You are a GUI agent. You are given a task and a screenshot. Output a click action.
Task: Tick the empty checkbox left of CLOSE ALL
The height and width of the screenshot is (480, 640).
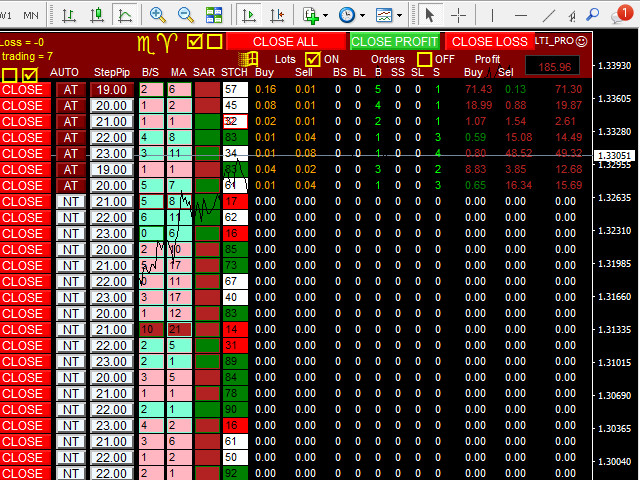coord(214,42)
